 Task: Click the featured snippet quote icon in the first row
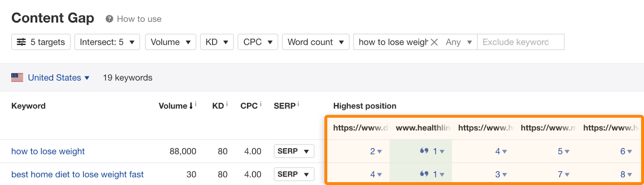(x=424, y=151)
